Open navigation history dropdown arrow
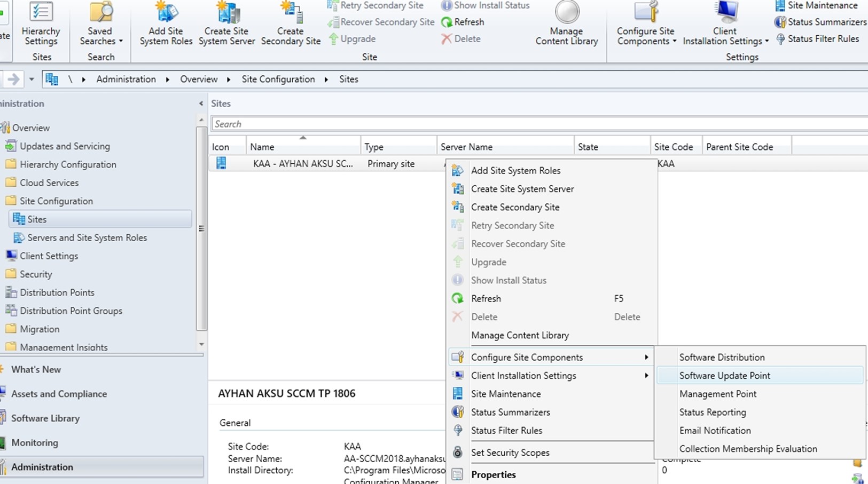The image size is (868, 484). [x=32, y=80]
